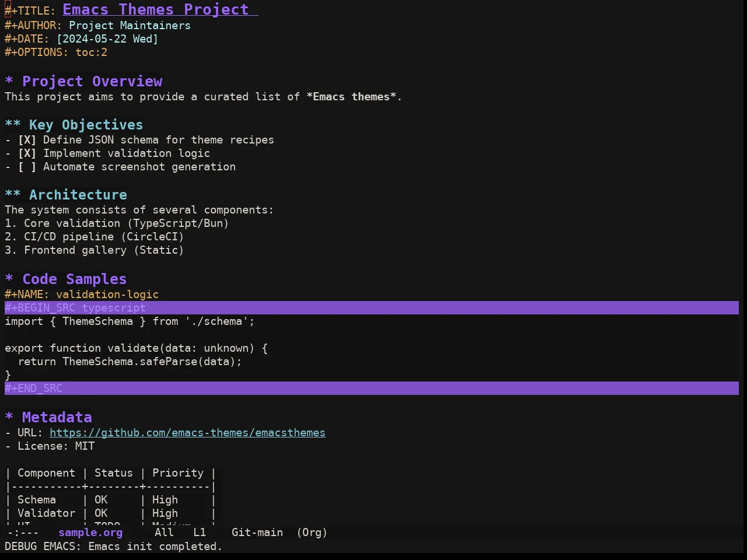Click the '-:---' buffer status indicator
This screenshot has height=560, width=747.
[23, 533]
